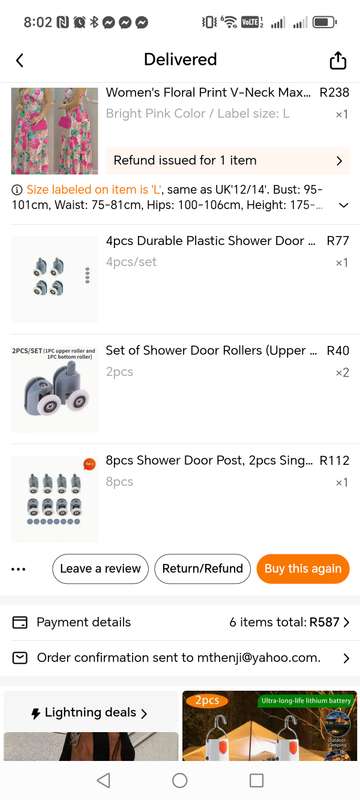Open the floral maxi dress product thumbnail

pyautogui.click(x=55, y=131)
